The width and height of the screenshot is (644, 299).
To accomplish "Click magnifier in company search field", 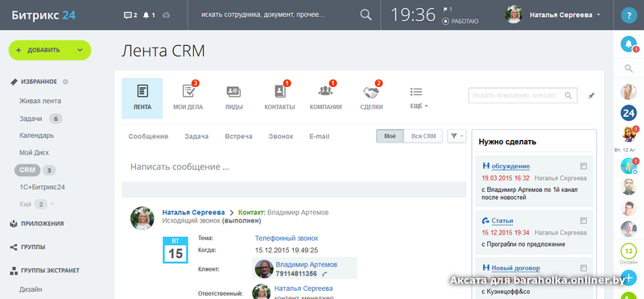I will (x=568, y=95).
